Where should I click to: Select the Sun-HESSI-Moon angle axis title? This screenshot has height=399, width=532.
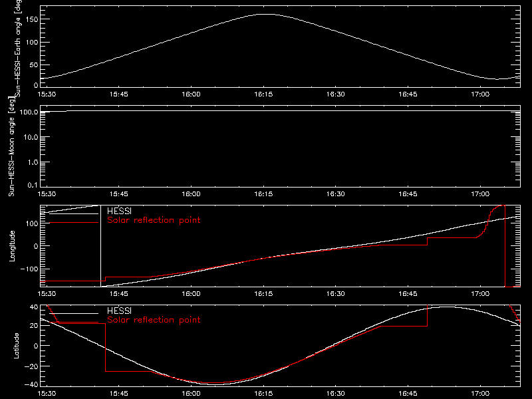(11, 147)
